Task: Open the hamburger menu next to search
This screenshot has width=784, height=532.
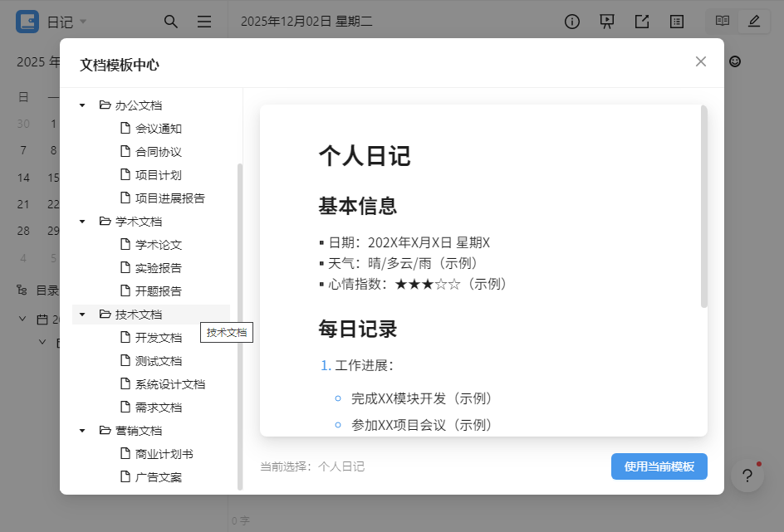Action: point(204,22)
